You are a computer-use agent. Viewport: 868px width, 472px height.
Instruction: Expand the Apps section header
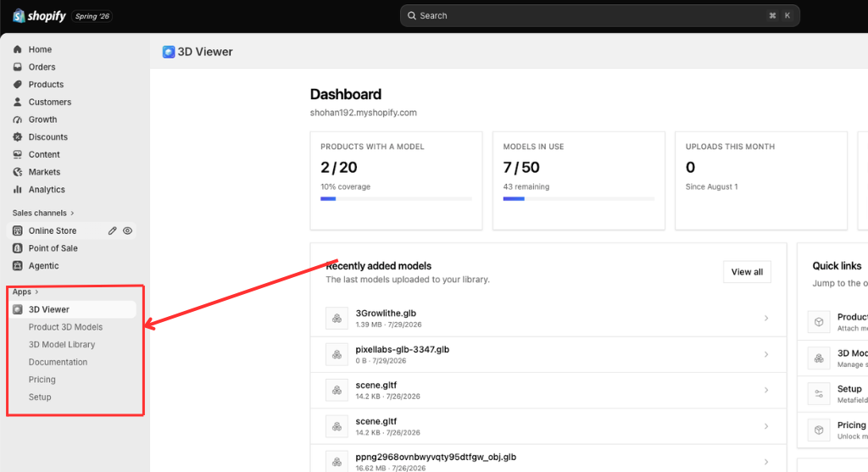pos(25,292)
